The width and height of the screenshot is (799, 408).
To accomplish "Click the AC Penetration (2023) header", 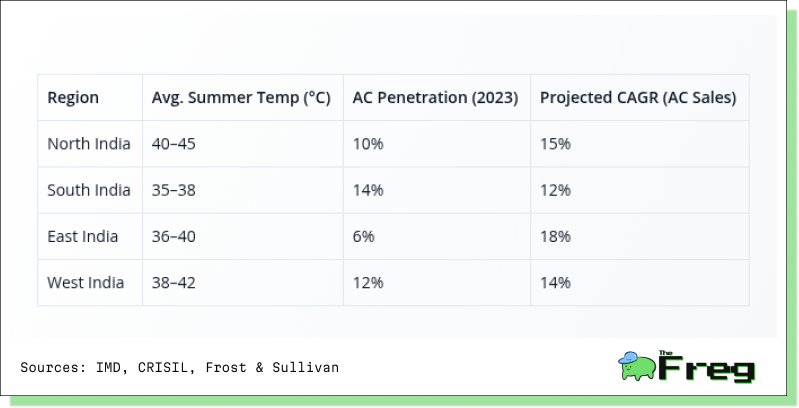I will 435,97.
